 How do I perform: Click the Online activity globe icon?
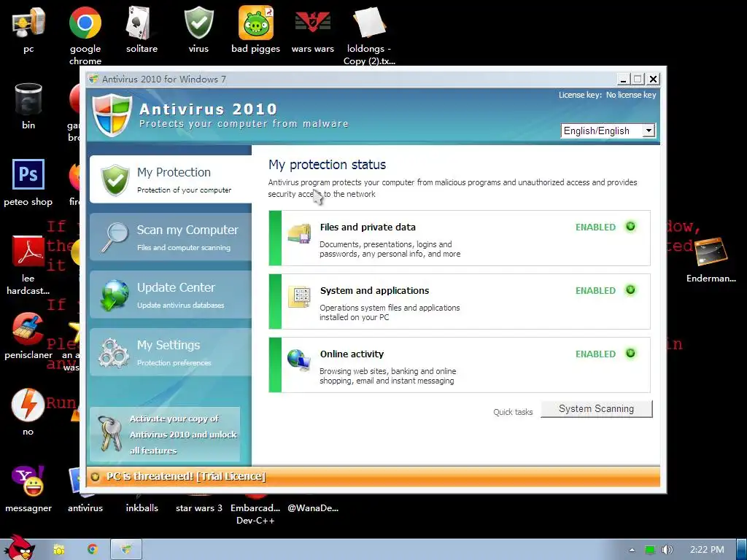[x=299, y=360]
